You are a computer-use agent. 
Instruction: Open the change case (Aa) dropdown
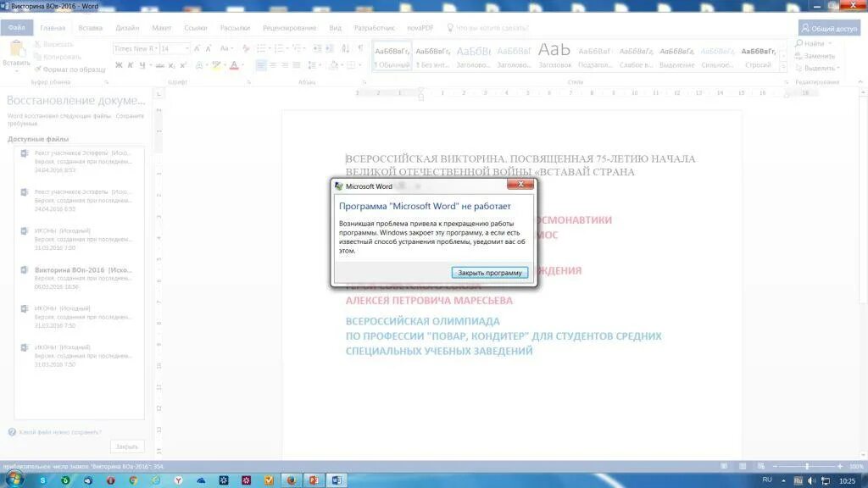(225, 48)
